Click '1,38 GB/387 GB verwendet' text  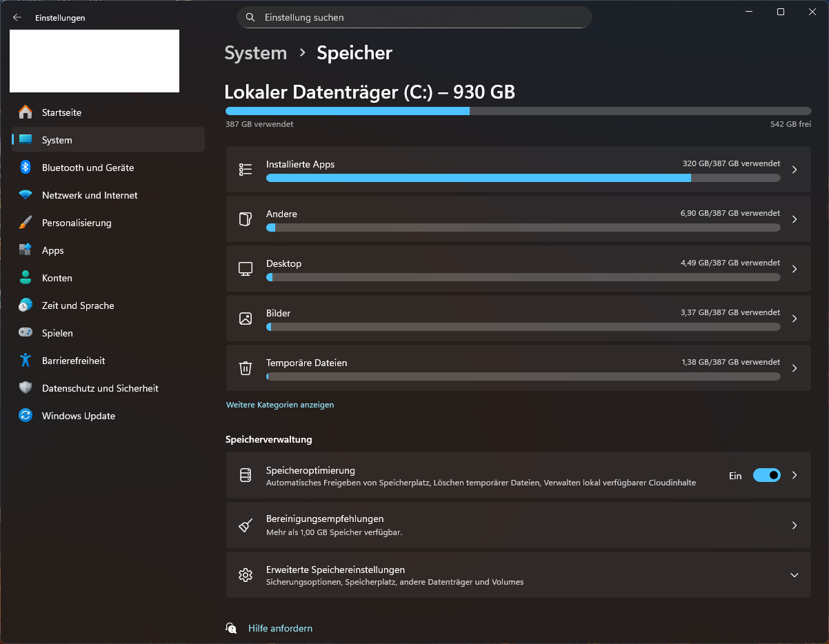[x=730, y=362]
